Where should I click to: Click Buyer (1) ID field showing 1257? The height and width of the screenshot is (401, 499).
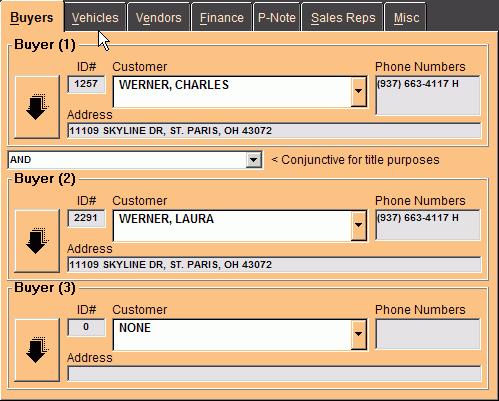(86, 84)
